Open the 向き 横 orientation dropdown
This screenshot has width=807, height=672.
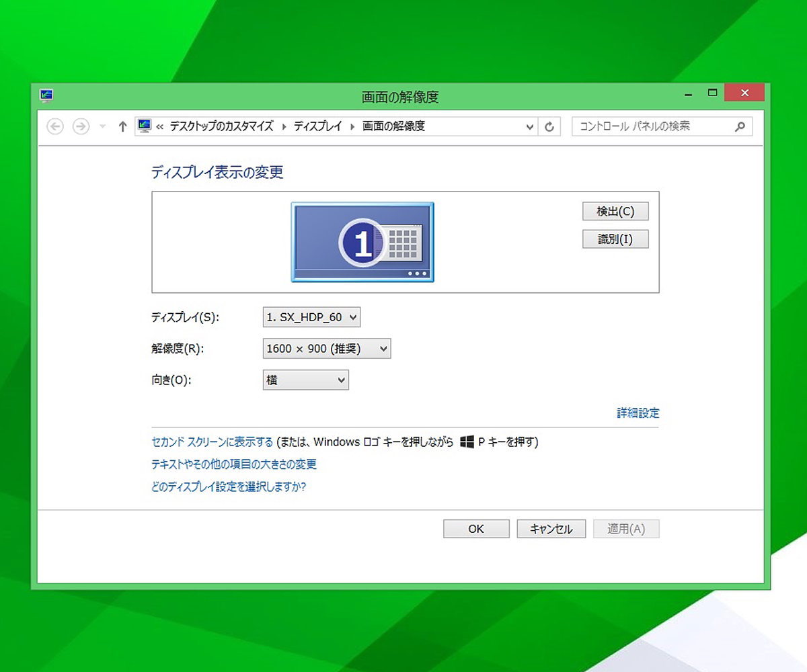[305, 380]
